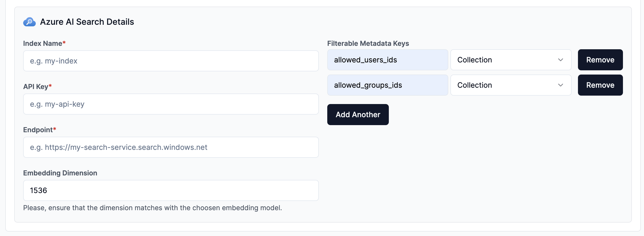This screenshot has height=236, width=644.
Task: Click the Index Name input field
Action: pos(171,61)
